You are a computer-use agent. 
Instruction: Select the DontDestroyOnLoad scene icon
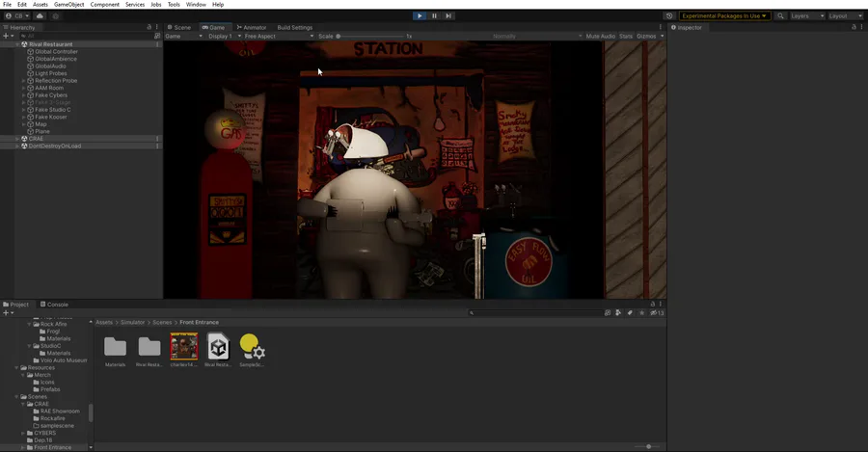pos(24,146)
